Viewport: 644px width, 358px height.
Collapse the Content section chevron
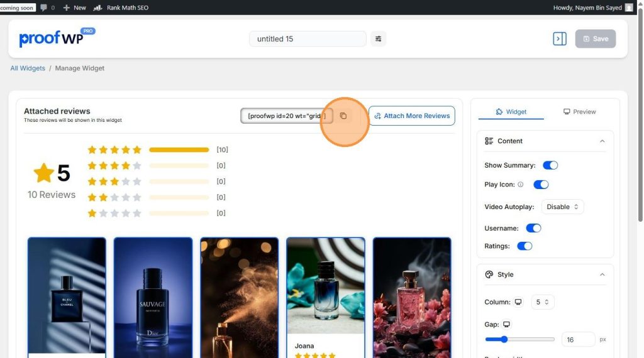[602, 141]
